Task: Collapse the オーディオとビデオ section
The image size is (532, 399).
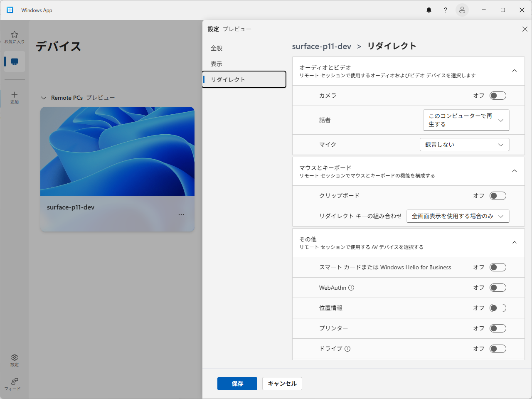Action: [x=515, y=71]
